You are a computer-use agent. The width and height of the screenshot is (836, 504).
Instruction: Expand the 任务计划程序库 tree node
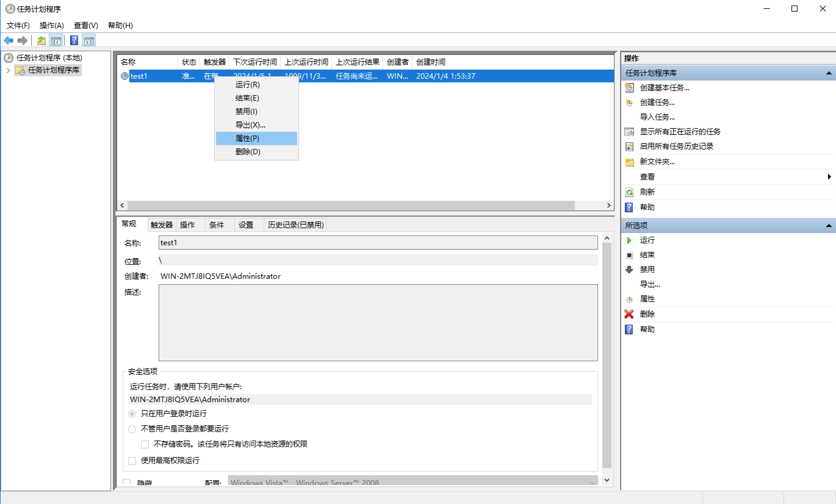pos(9,70)
